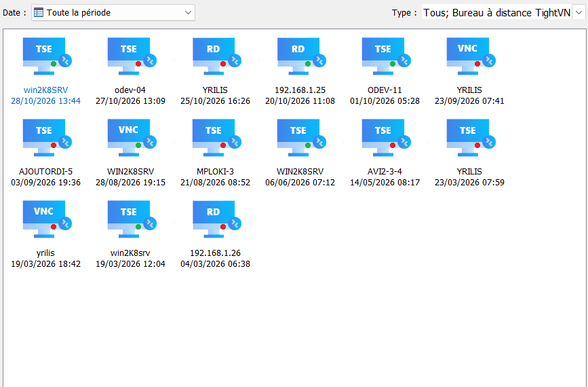This screenshot has width=588, height=387.
Task: Select the 192.168.1.26 RD connection icon
Action: tap(216, 219)
